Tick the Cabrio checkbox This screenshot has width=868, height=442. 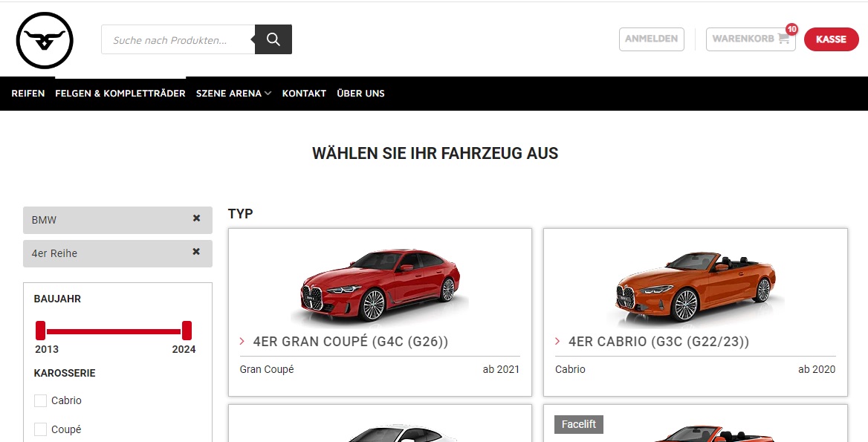tap(40, 400)
